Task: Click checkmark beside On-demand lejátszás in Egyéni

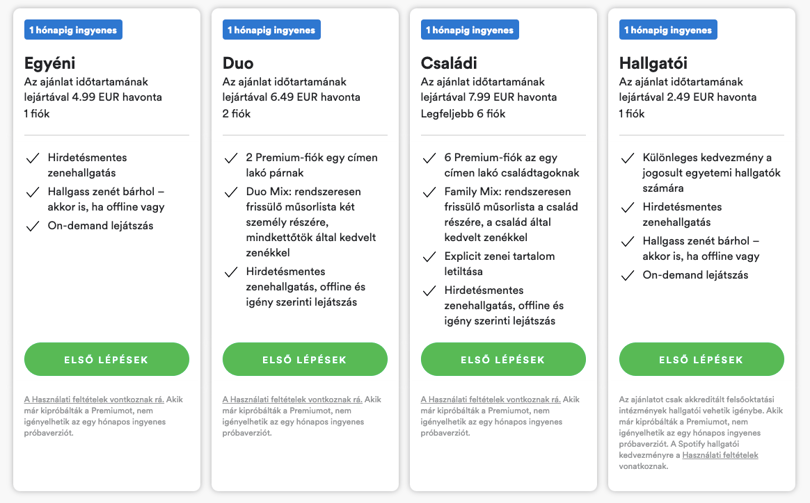Action: pyautogui.click(x=33, y=226)
